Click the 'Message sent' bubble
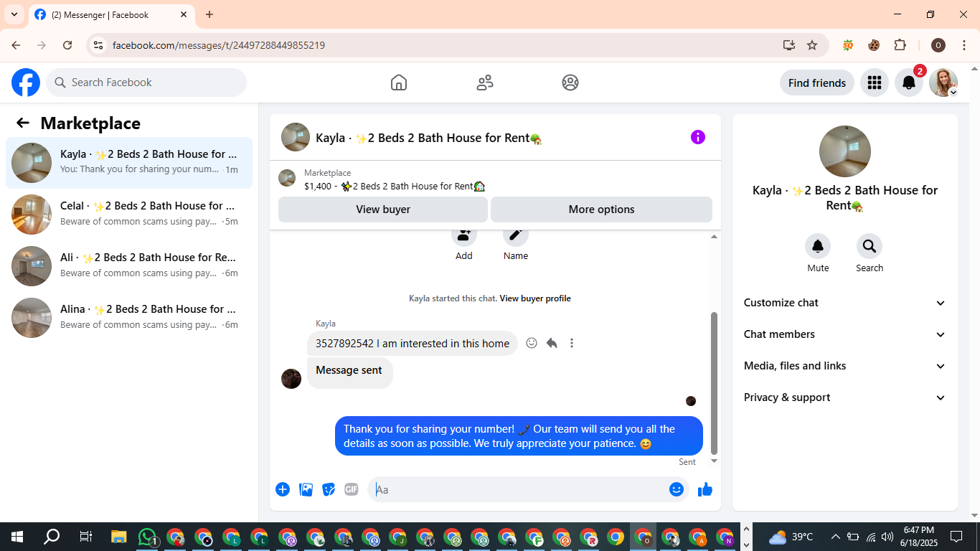This screenshot has height=551, width=980. 349,373
